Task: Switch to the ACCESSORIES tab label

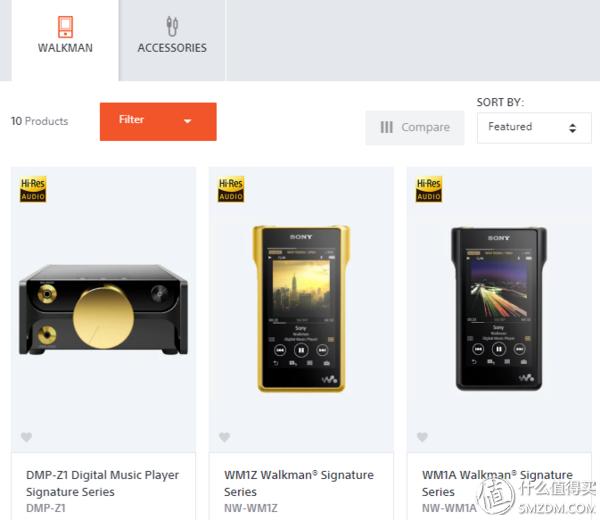Action: (172, 48)
